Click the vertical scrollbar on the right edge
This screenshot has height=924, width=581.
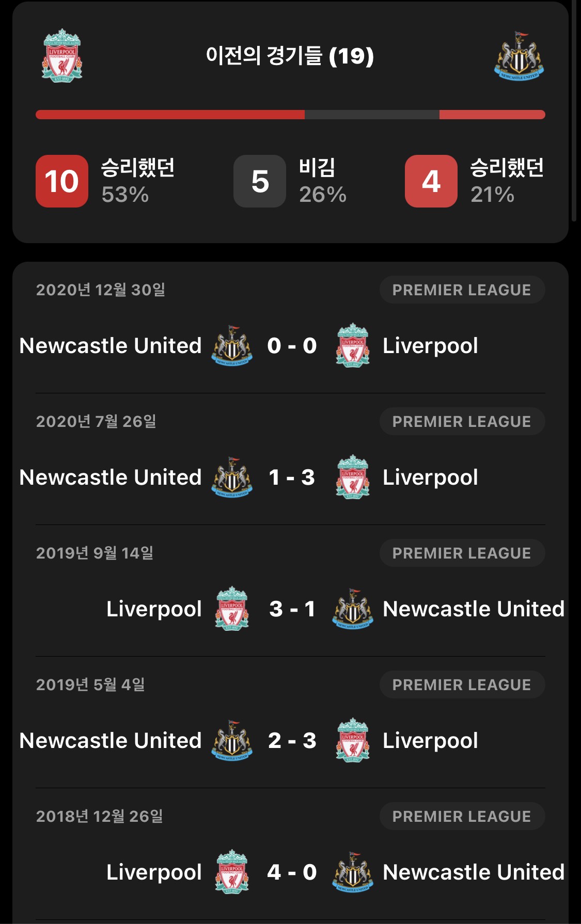[574, 111]
